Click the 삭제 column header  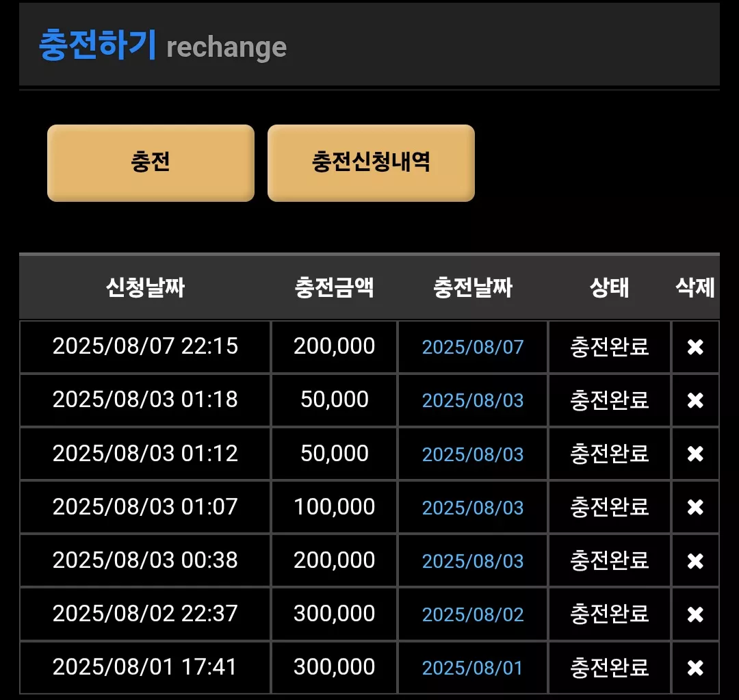tap(695, 287)
